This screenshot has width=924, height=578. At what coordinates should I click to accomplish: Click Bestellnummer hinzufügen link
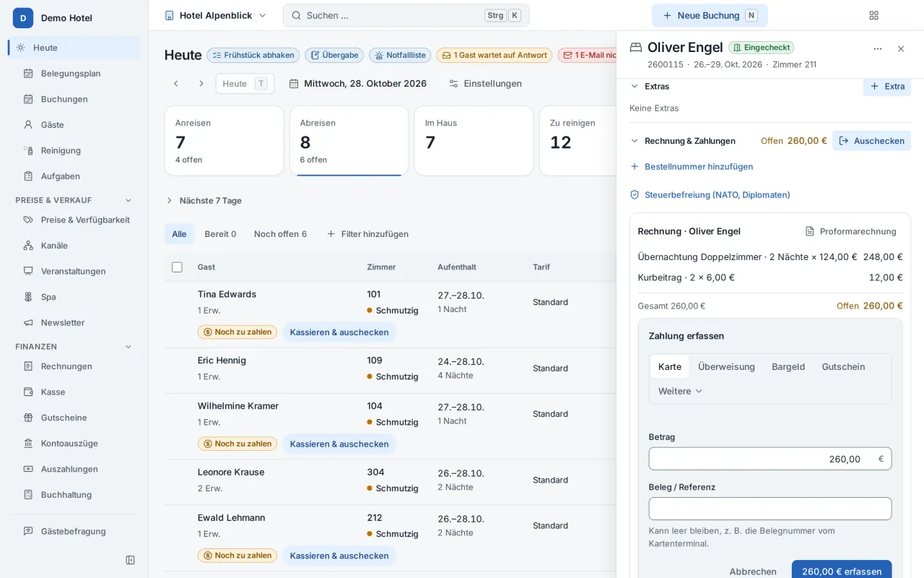pos(692,166)
